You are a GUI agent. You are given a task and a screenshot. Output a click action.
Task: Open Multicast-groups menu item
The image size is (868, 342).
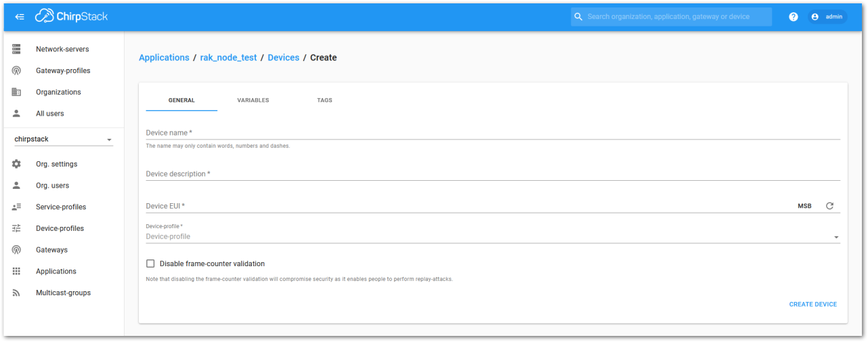(x=64, y=293)
